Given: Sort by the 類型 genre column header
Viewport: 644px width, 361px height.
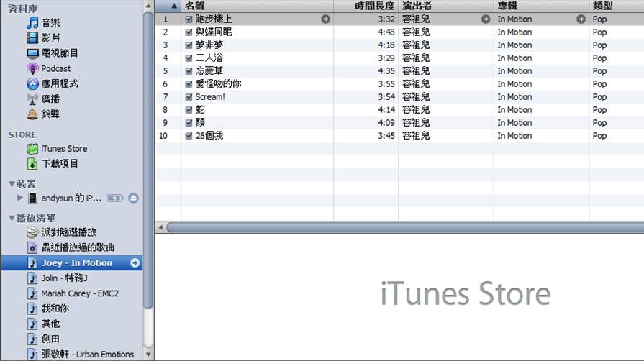Looking at the screenshot, I should click(x=617, y=6).
